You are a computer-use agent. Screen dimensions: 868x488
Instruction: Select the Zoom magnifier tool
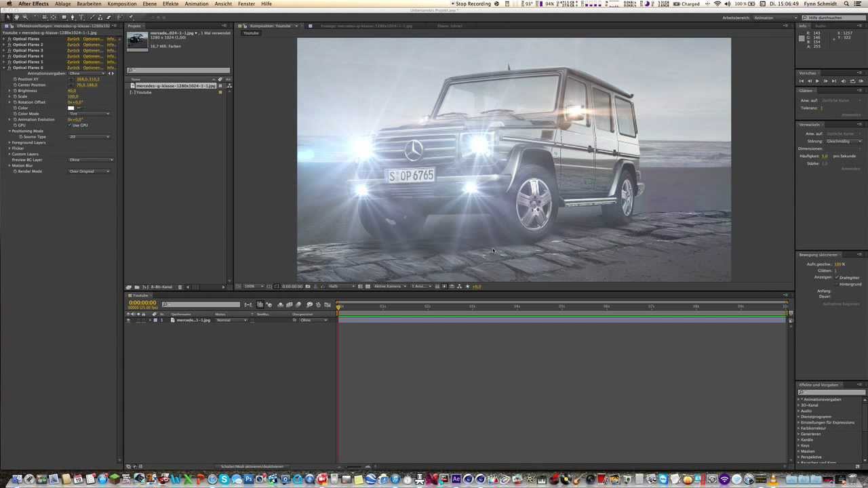(x=24, y=17)
